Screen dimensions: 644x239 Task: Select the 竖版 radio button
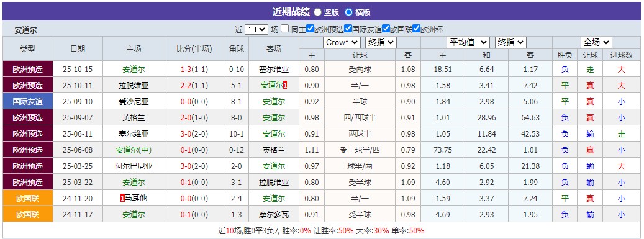pos(317,12)
